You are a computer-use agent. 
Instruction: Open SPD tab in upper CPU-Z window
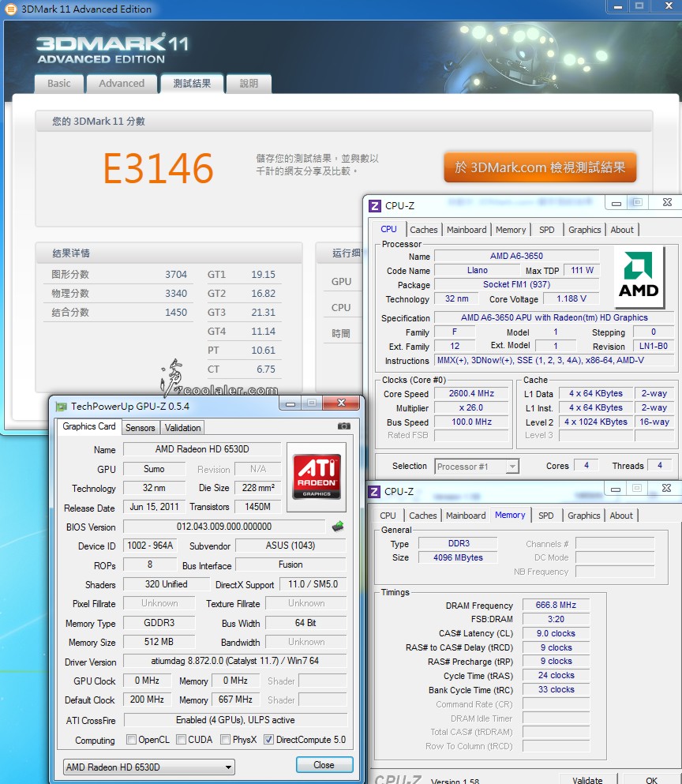[546, 230]
